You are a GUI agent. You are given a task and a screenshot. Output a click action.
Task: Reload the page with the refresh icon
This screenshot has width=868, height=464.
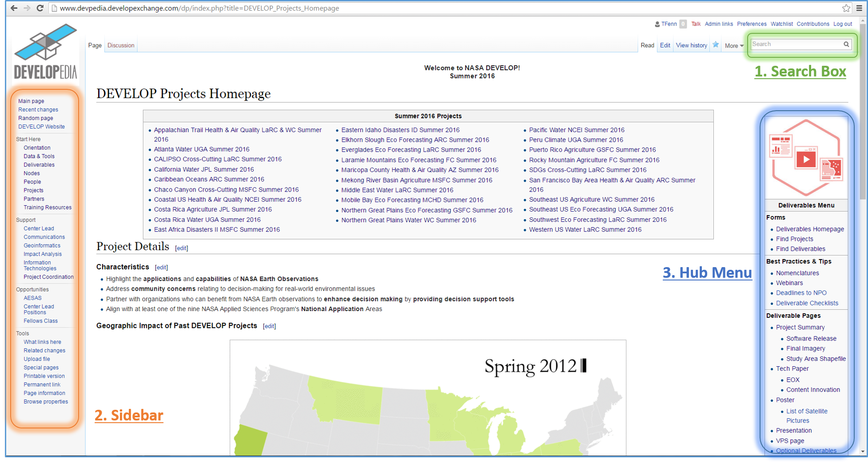point(40,8)
